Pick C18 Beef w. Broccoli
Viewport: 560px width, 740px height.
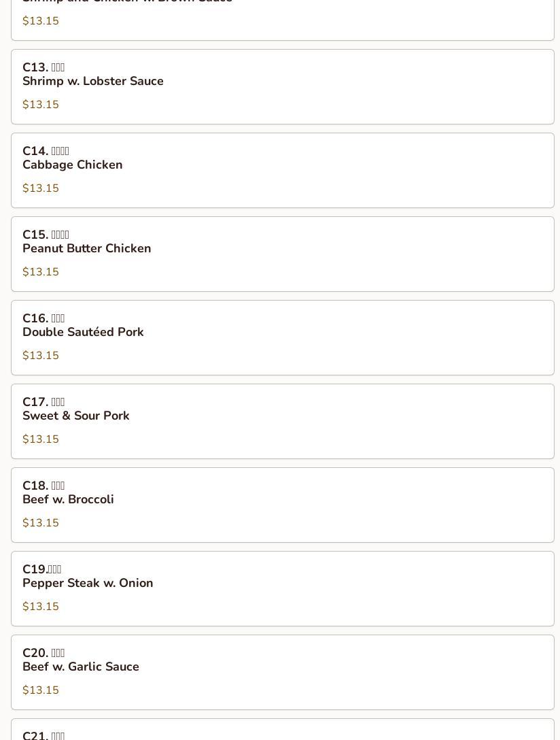point(282,505)
